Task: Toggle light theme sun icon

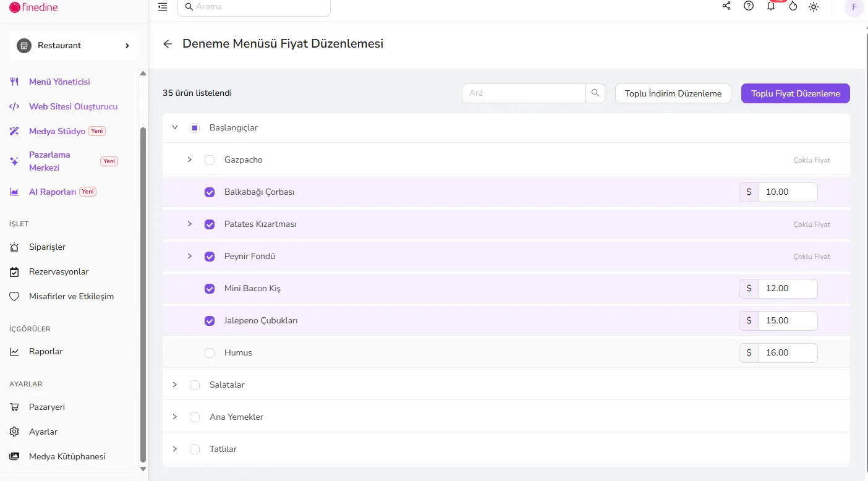Action: tap(814, 7)
